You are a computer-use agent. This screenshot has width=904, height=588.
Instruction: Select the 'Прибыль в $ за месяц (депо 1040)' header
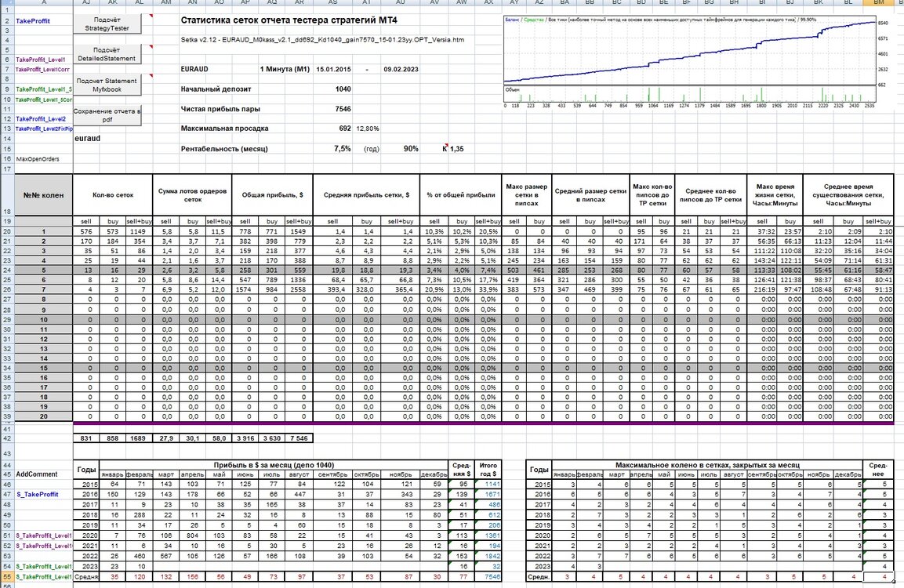274,465
